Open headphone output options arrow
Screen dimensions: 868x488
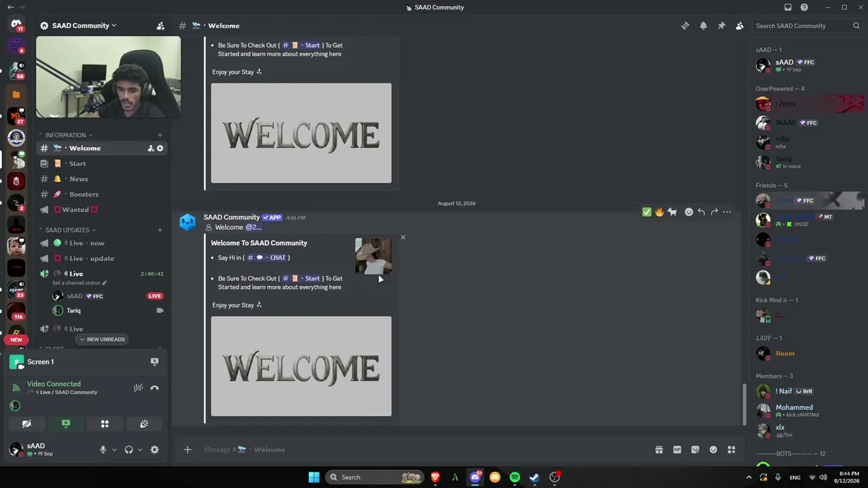140,449
